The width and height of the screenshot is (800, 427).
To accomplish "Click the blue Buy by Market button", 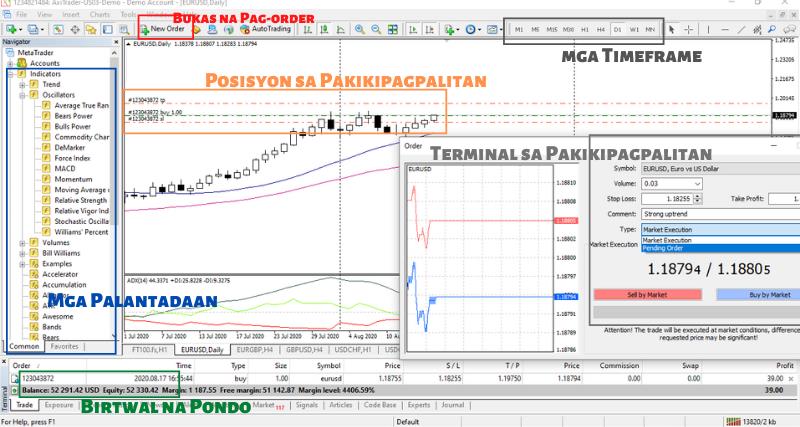I will pos(758,295).
